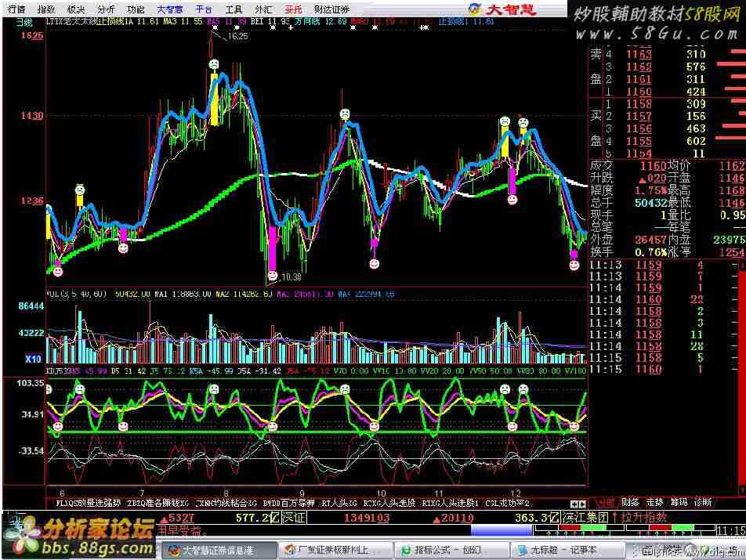Viewport: 746px width, 560px height.
Task: Click the 深证 index label in status bar
Action: click(x=292, y=517)
